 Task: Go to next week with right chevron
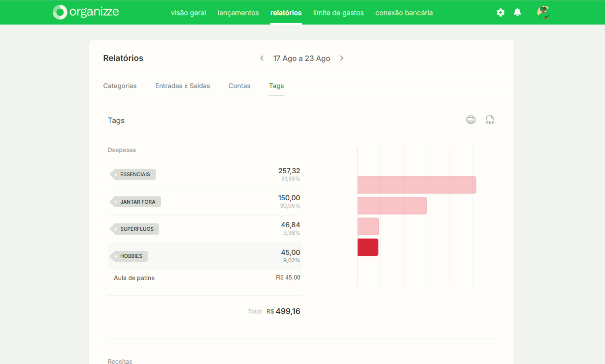pyautogui.click(x=342, y=58)
